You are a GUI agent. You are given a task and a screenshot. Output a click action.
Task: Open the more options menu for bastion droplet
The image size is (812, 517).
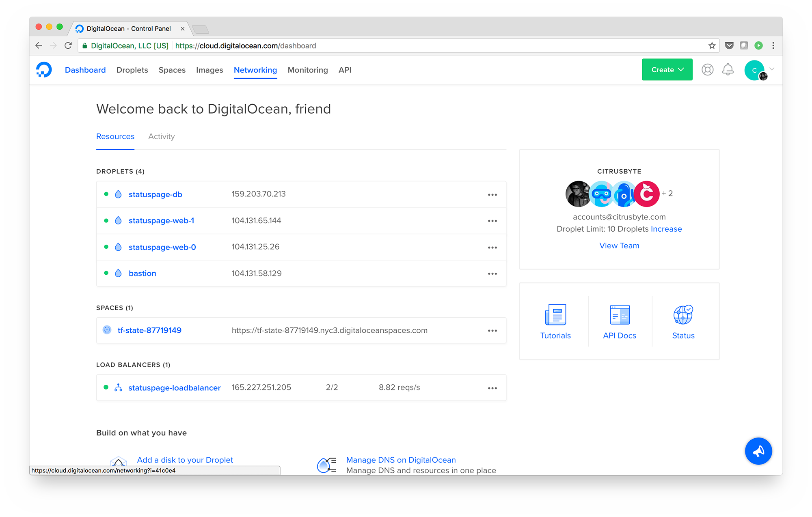tap(492, 274)
